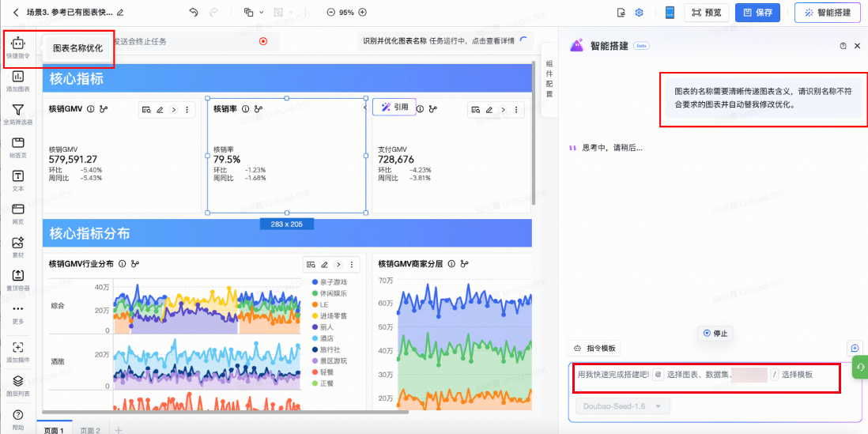Open the three-dot menu on 核销GMV card
The width and height of the screenshot is (868, 434).
(x=187, y=110)
